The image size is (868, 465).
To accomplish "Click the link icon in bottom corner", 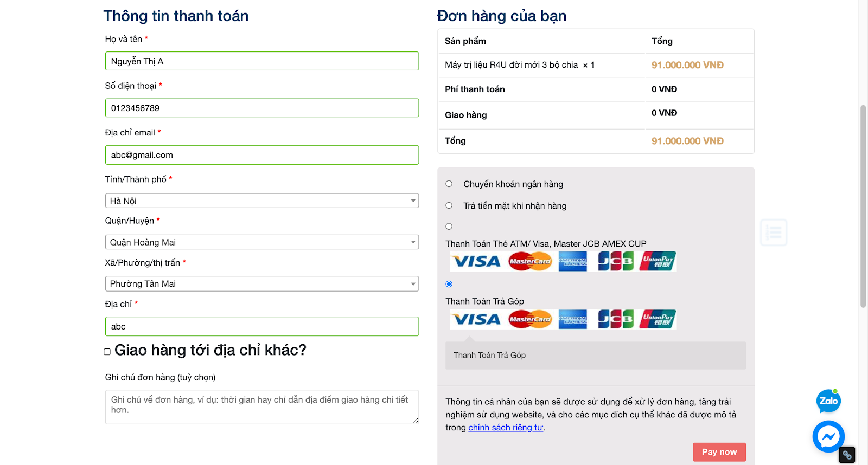I will [x=847, y=455].
